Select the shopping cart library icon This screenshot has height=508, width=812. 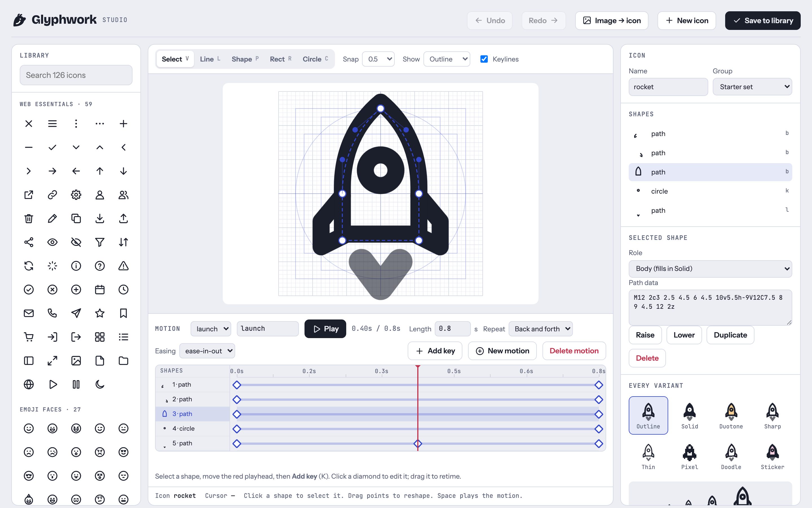tap(29, 337)
